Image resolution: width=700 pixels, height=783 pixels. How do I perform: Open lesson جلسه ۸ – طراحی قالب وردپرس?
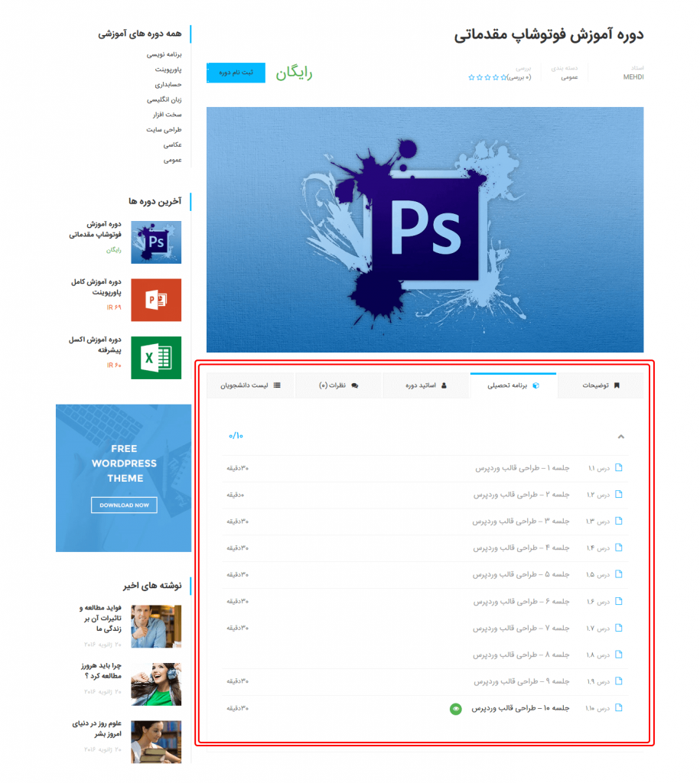(x=521, y=655)
